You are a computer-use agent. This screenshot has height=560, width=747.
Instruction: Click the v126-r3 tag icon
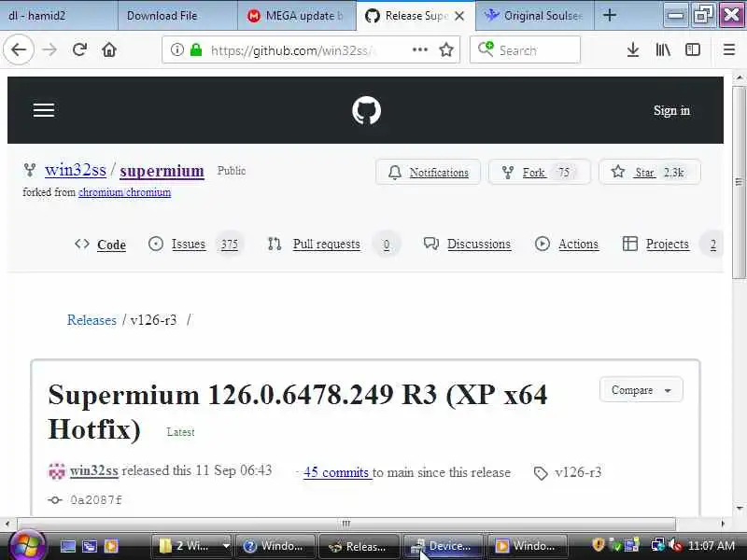point(541,473)
